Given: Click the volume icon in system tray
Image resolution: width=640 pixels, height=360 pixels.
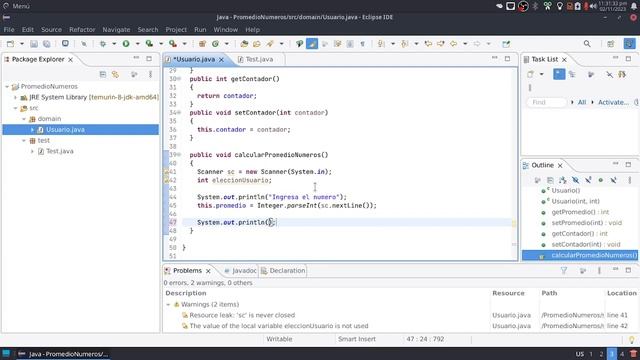Looking at the screenshot, I should pos(593,6).
